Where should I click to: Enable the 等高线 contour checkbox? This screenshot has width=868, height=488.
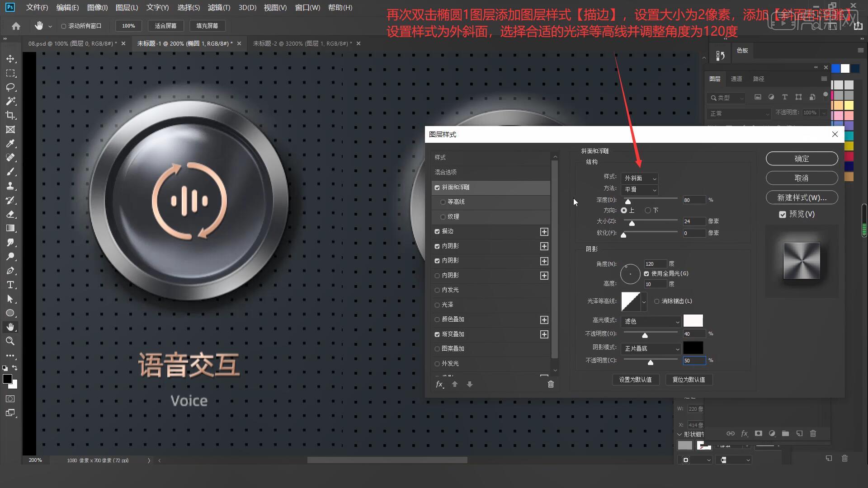click(443, 202)
